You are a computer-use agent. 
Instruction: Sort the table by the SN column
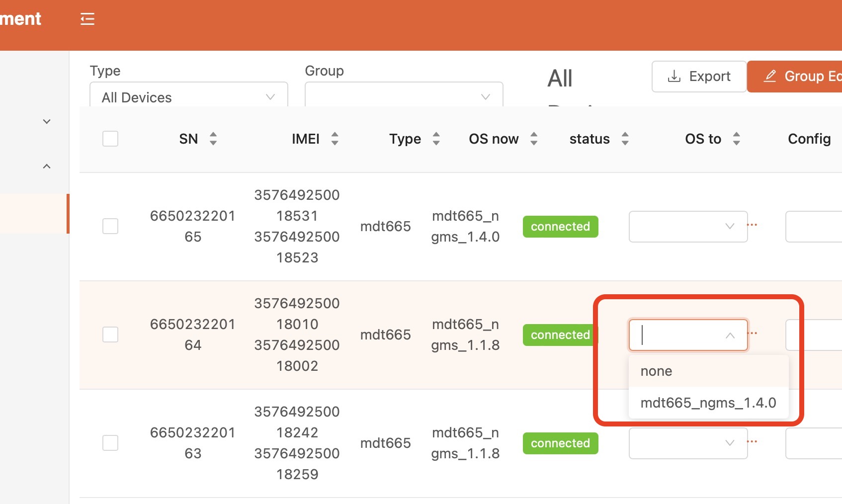[x=213, y=139]
